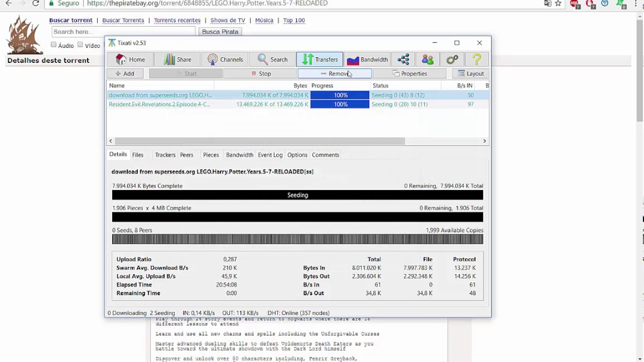Click the piece availability map bar

297,239
